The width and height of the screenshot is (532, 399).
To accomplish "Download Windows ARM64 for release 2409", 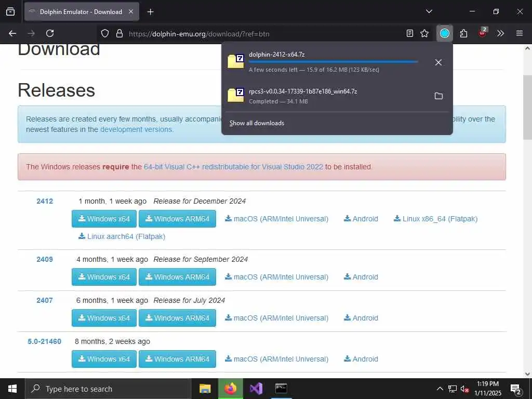I will tap(178, 277).
